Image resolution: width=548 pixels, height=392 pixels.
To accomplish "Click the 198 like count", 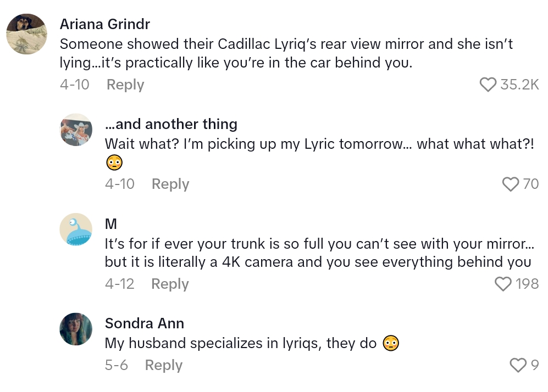I will coord(527,284).
